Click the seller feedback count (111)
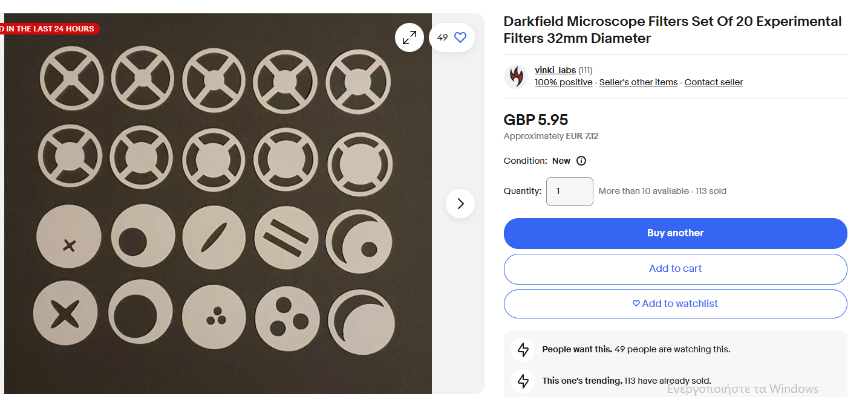The image size is (868, 397). pyautogui.click(x=585, y=70)
